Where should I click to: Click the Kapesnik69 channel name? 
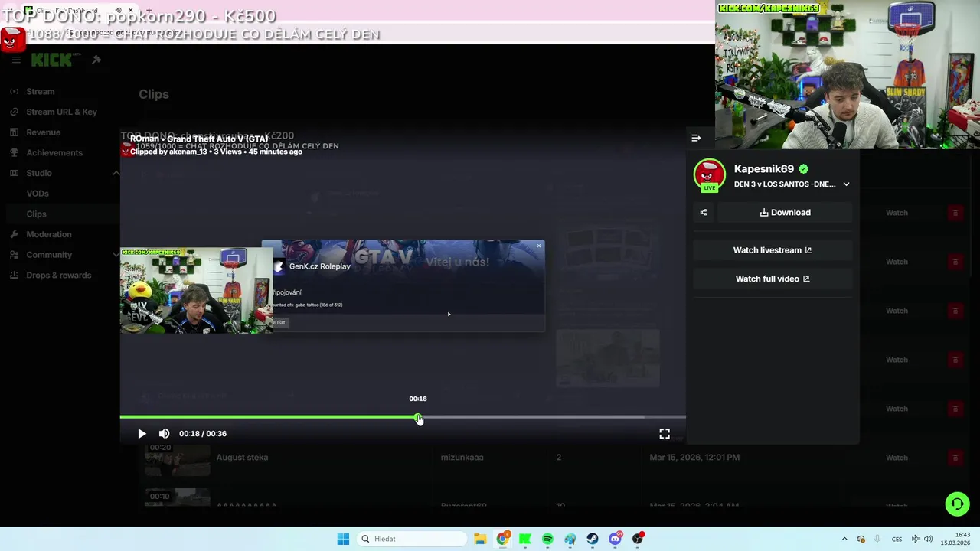coord(763,169)
